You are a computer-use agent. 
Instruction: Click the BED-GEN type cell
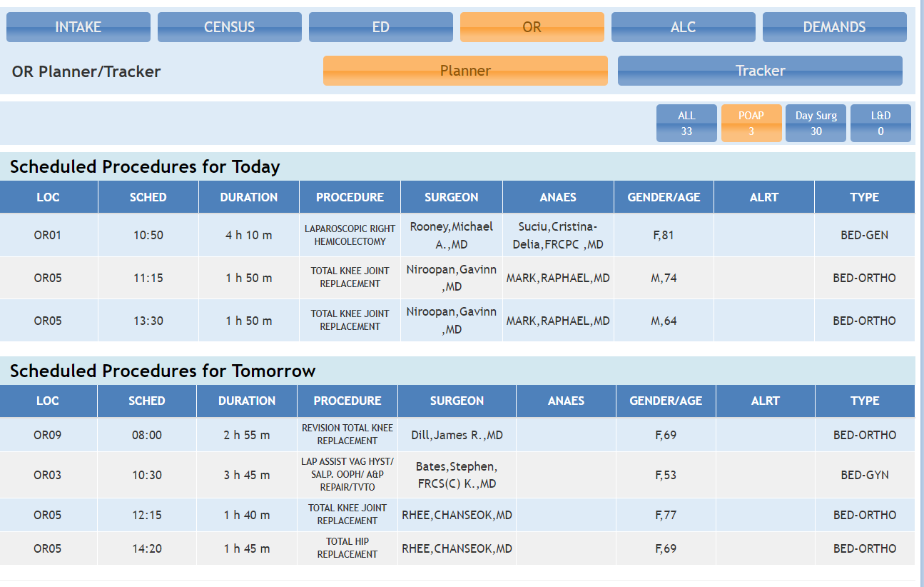tap(865, 235)
